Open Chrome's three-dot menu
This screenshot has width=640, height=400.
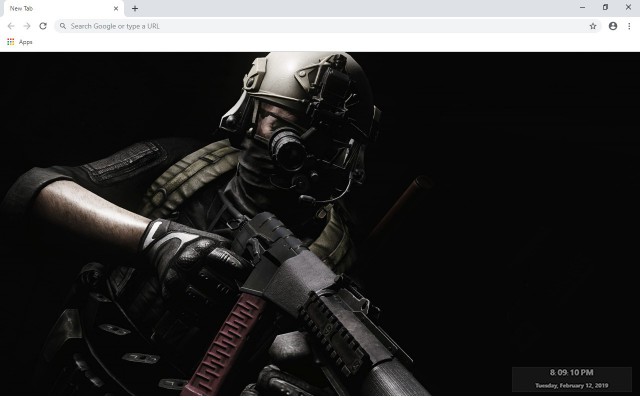pos(629,26)
